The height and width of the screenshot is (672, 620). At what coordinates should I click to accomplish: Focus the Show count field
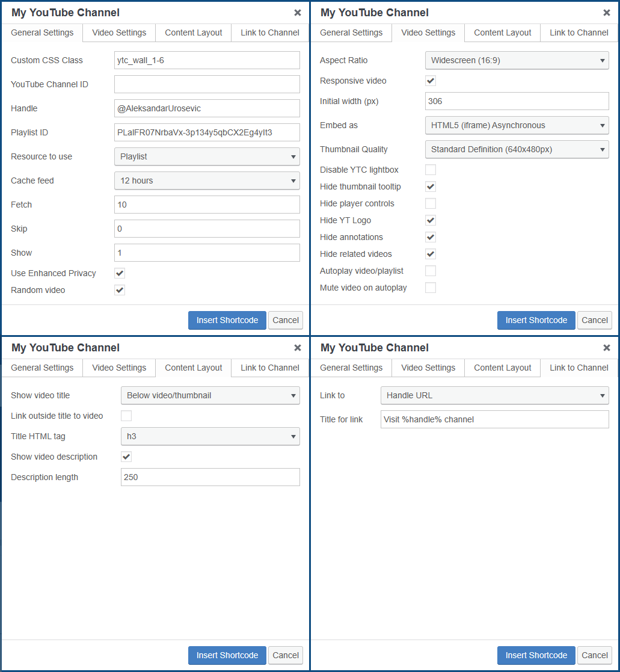click(x=207, y=253)
